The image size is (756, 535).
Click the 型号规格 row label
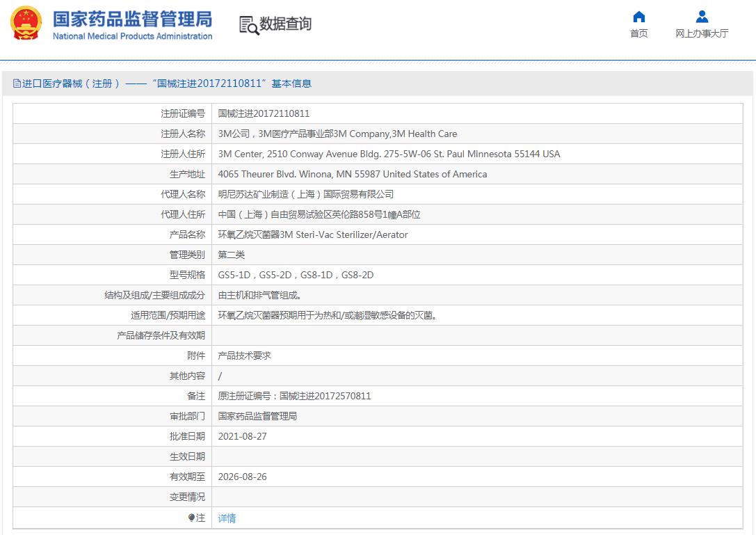(x=188, y=275)
